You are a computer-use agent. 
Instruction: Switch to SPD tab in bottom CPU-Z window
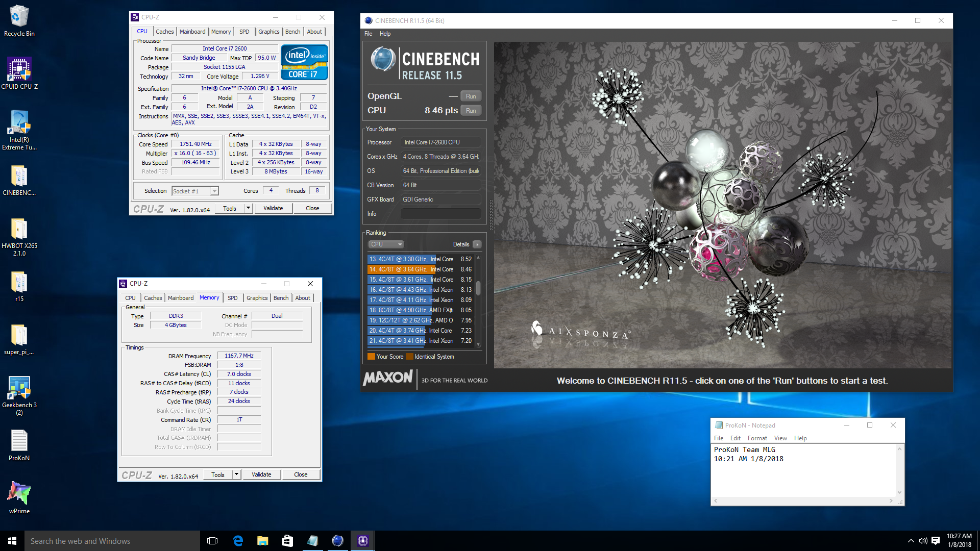(x=233, y=298)
